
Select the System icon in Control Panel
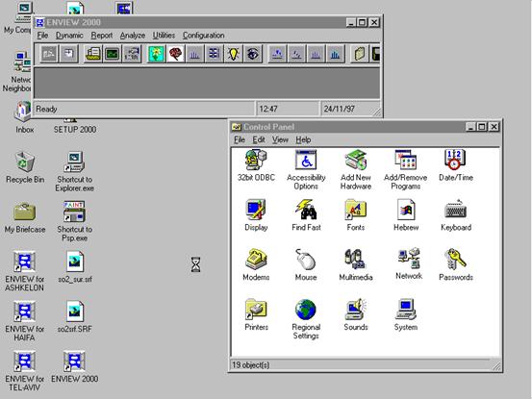pyautogui.click(x=405, y=314)
